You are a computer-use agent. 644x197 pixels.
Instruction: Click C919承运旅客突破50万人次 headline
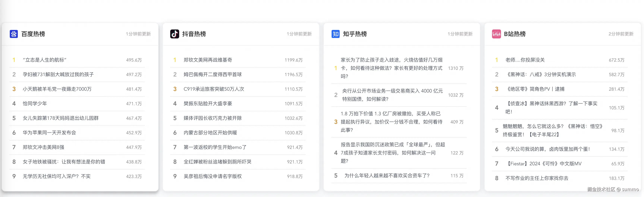[x=214, y=89]
